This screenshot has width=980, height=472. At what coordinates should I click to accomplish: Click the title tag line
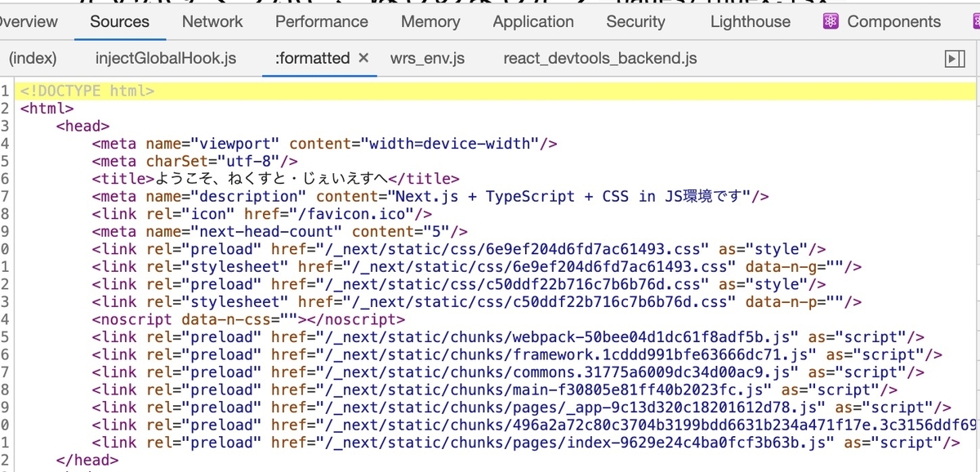pos(276,179)
